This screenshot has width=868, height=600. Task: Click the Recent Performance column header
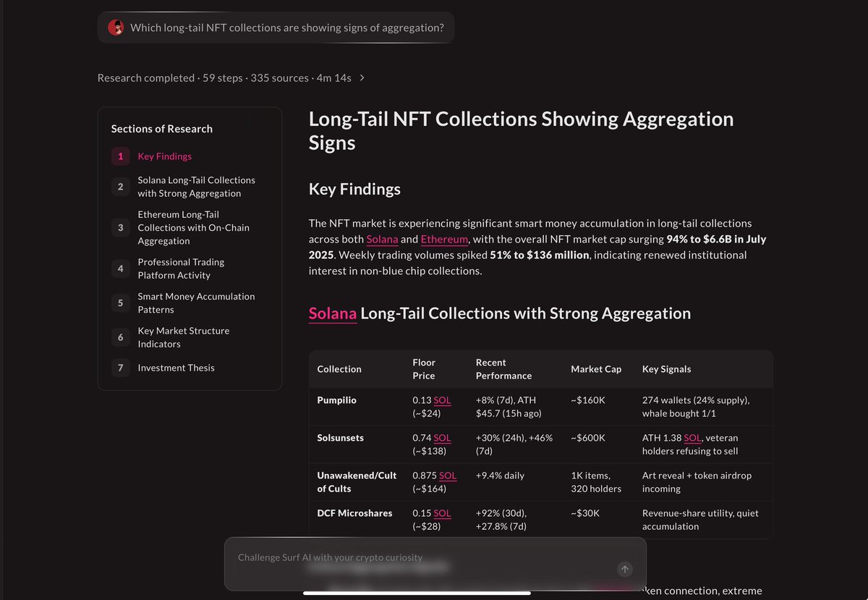click(x=503, y=369)
